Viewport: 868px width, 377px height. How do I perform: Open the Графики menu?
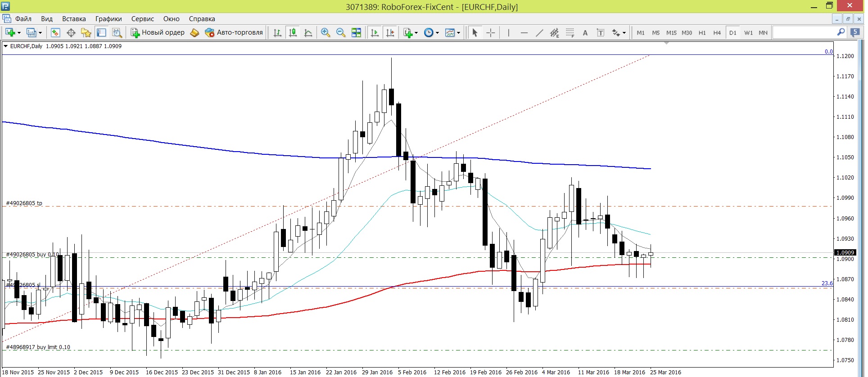pos(108,19)
